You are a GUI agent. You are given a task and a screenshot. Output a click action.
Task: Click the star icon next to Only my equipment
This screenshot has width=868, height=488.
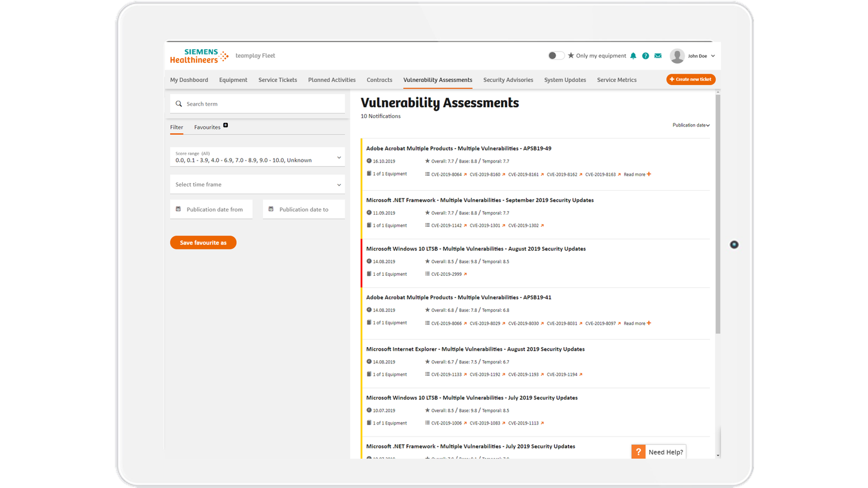pos(571,55)
